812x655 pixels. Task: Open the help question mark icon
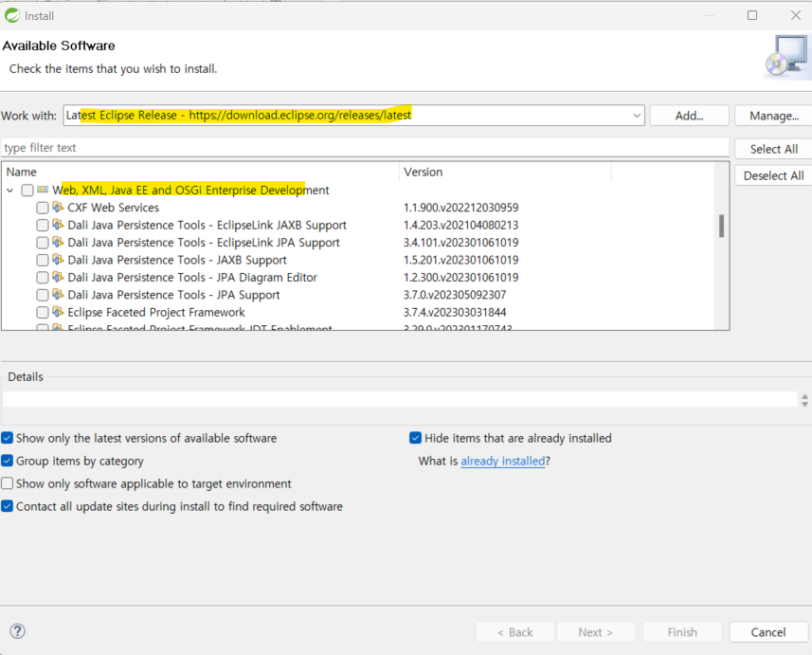[x=17, y=631]
